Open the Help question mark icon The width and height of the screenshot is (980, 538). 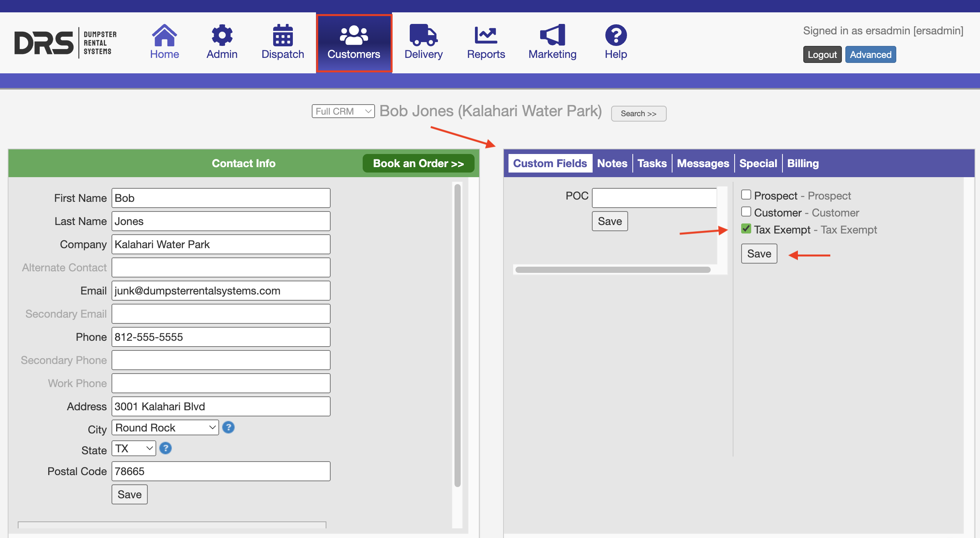tap(616, 35)
